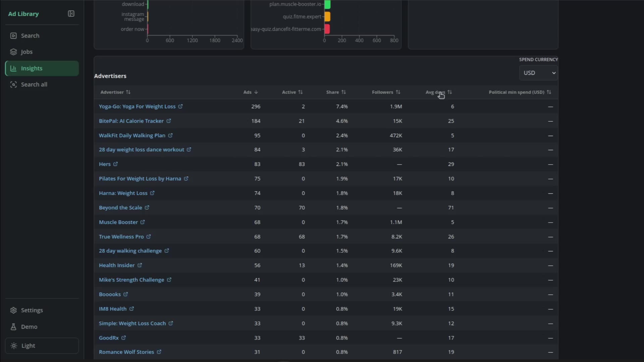Open the Hers advertiser link
Viewport: 644px width, 362px height.
click(x=105, y=164)
